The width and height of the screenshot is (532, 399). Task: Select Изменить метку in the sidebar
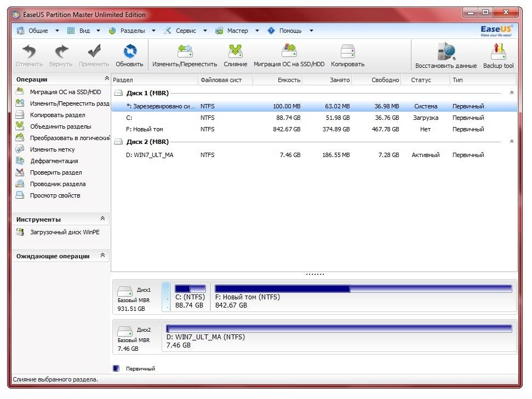(52, 149)
